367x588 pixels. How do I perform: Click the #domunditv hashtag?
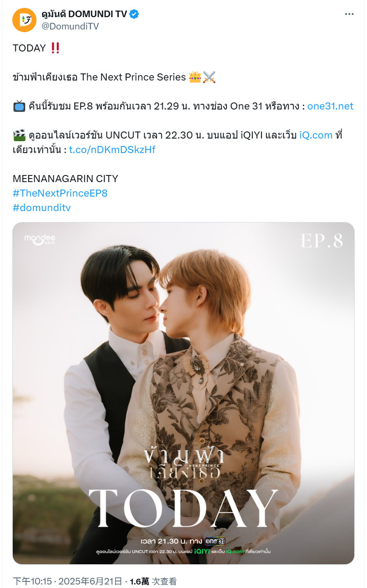(x=42, y=208)
